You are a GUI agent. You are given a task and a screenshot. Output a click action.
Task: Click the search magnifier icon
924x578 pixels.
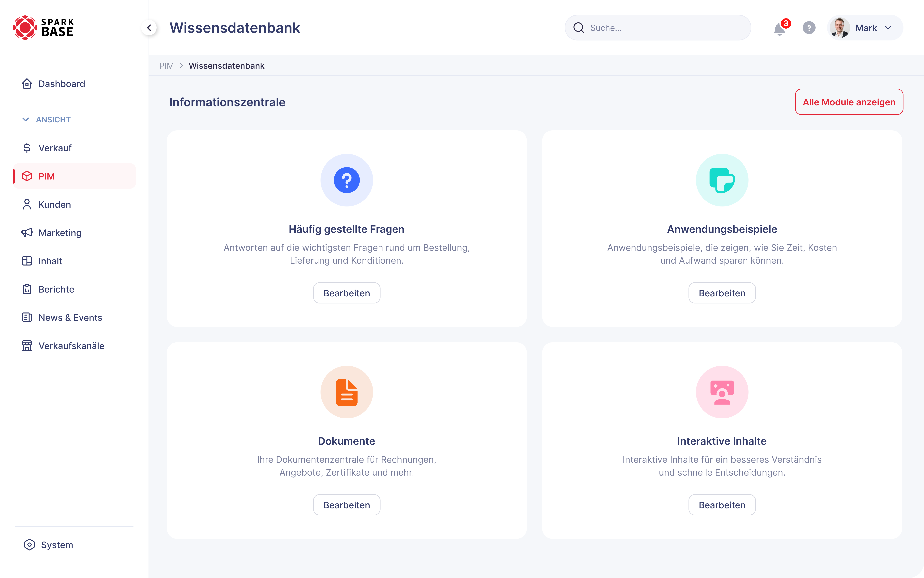(578, 27)
